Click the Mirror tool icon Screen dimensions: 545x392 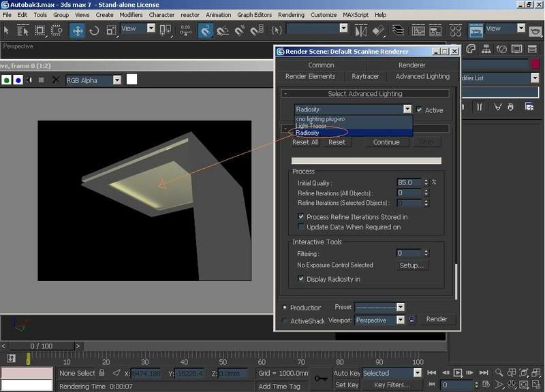[362, 30]
